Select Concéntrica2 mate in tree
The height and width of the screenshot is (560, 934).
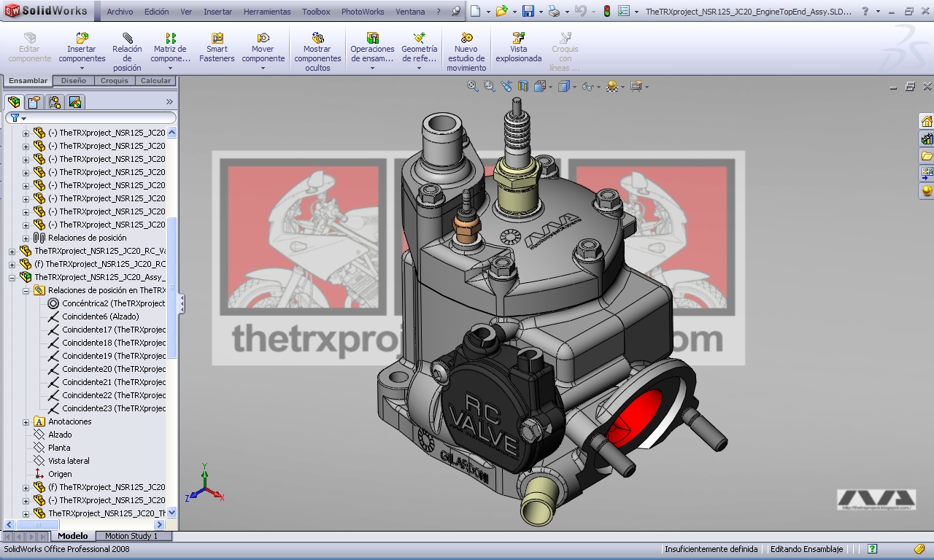pos(107,303)
